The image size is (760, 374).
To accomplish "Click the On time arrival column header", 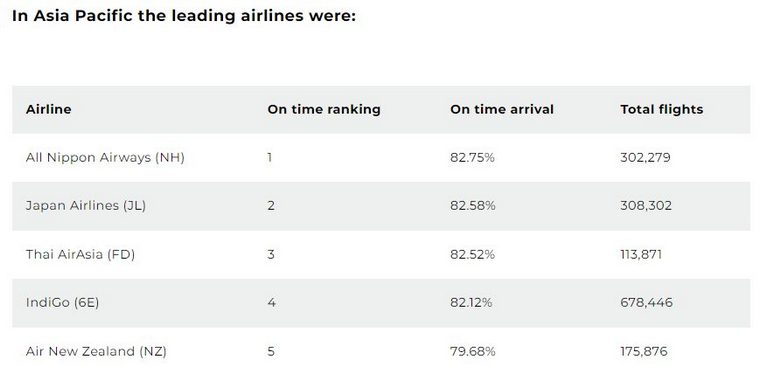I will click(502, 109).
